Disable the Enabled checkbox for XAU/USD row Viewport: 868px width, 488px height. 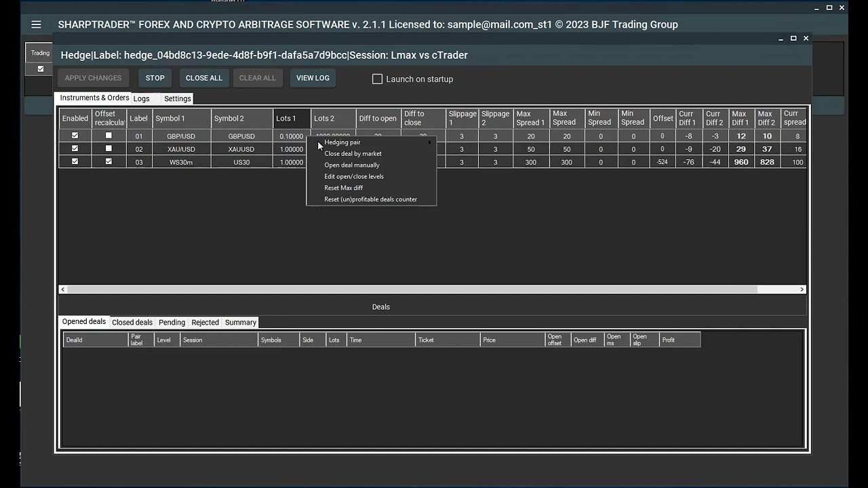tap(75, 148)
